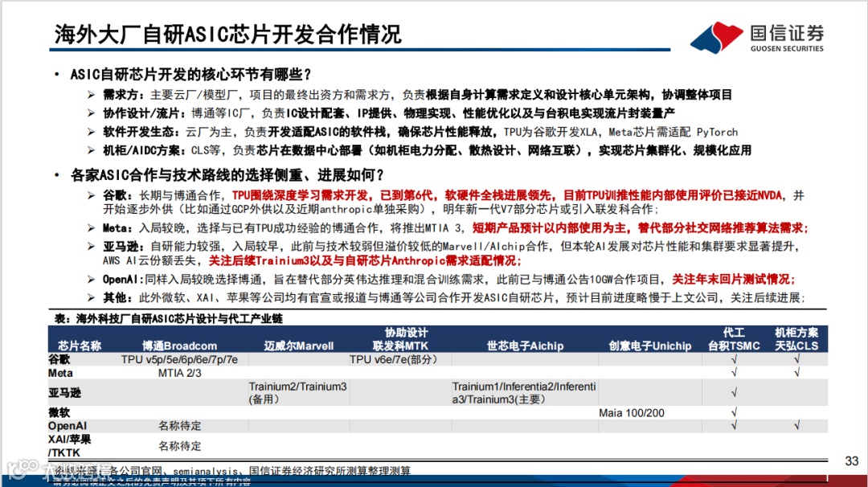Click the 亚马逊 row label in the table
Viewport: 868px width, 487px height.
point(65,393)
